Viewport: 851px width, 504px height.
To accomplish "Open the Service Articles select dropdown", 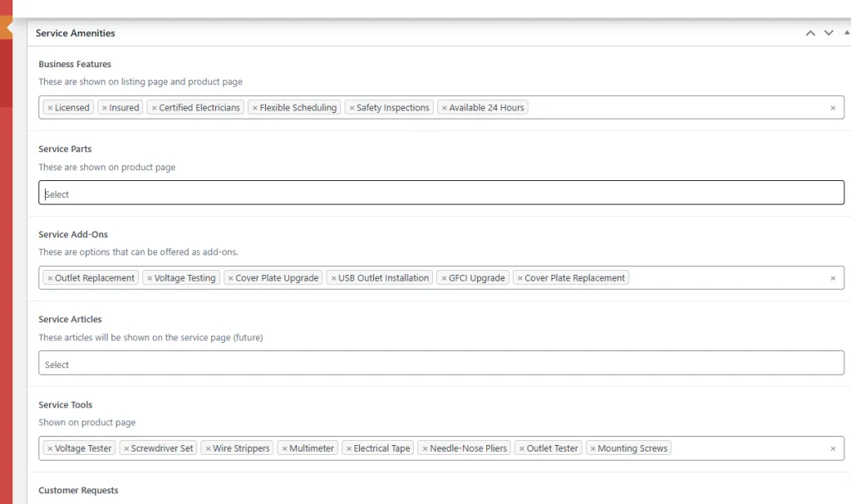I will tap(440, 364).
